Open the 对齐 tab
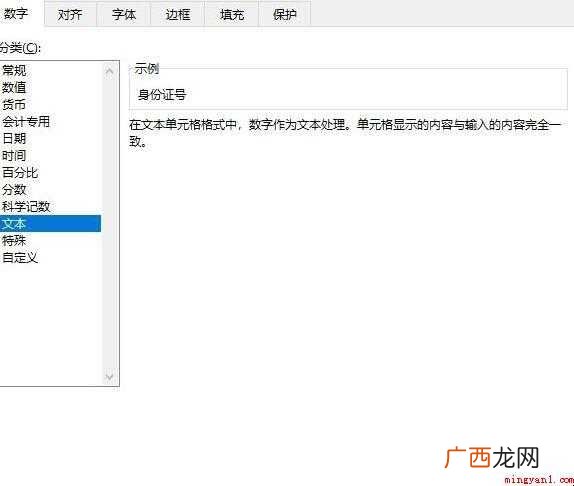The image size is (574, 486). [x=70, y=14]
